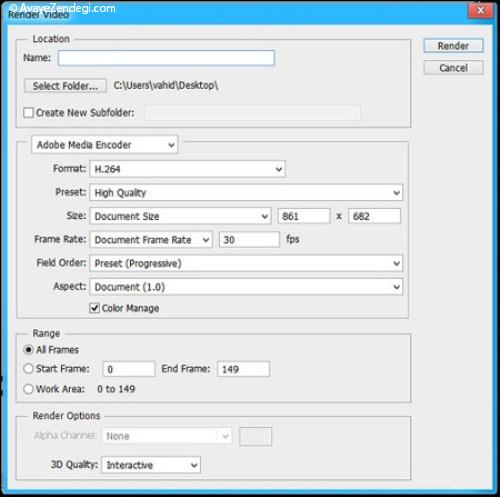Screen dimensions: 500x497
Task: Open the 3D Quality Interactive dropdown
Action: coord(151,465)
